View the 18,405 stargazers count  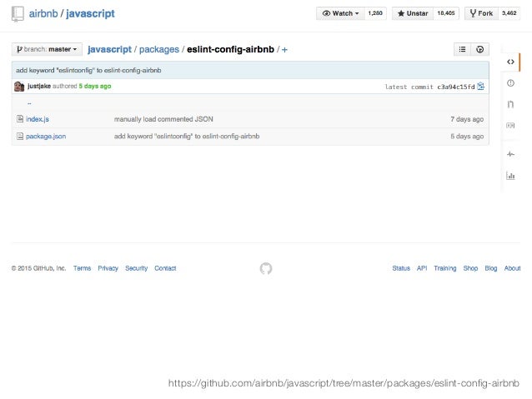446,13
